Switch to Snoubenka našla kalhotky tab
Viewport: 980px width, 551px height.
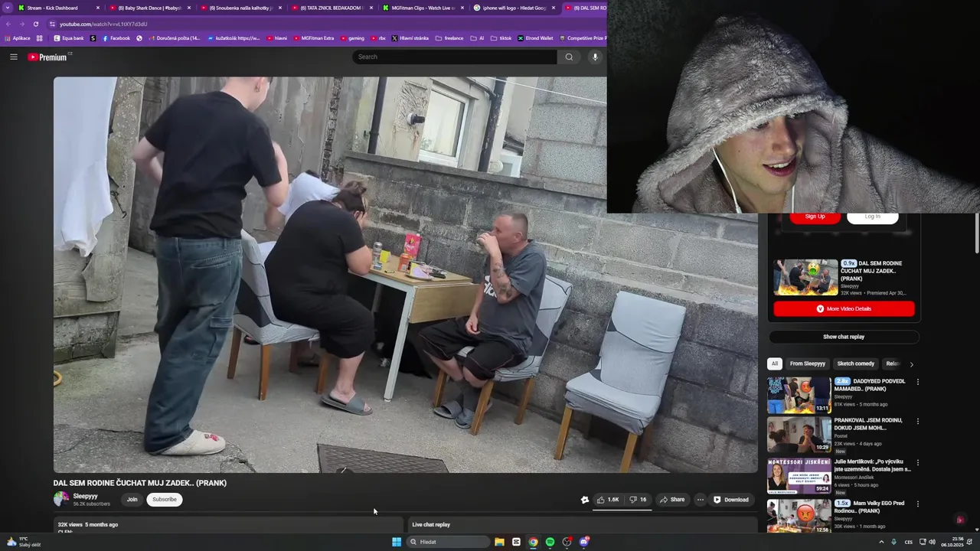(240, 8)
